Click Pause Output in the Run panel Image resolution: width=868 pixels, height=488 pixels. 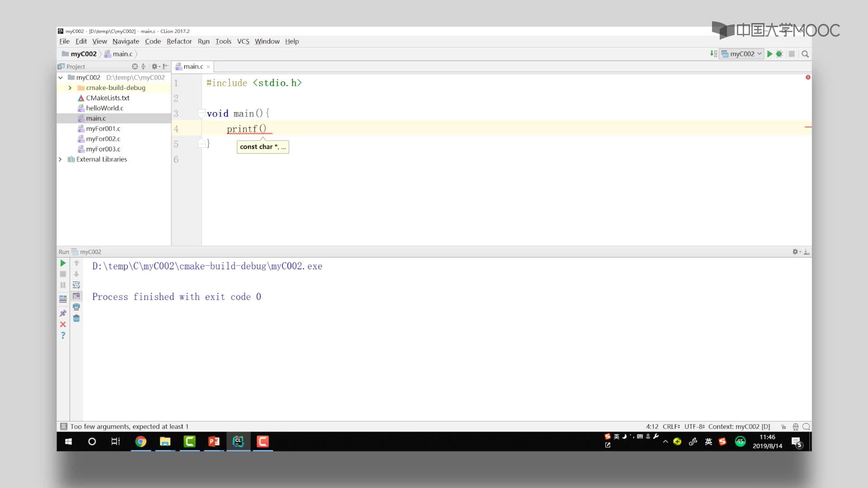63,285
